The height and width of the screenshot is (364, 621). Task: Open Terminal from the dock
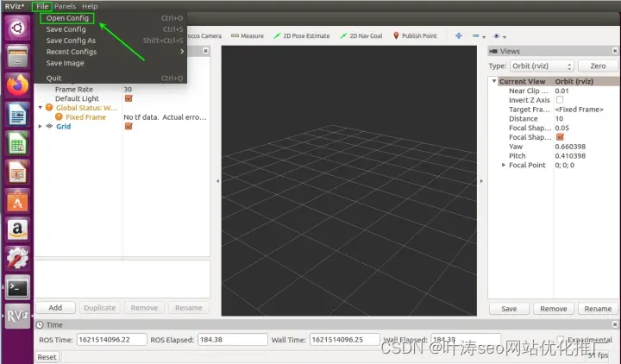coord(17,287)
